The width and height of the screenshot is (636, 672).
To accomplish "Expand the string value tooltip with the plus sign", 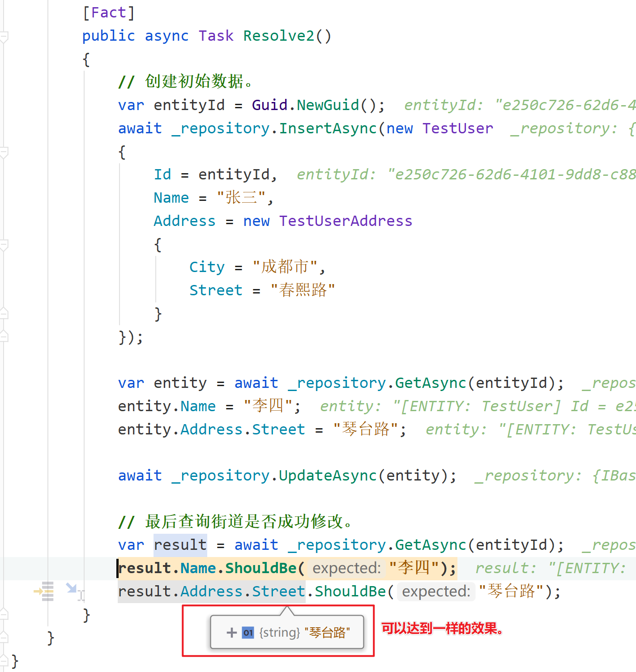I will 232,633.
